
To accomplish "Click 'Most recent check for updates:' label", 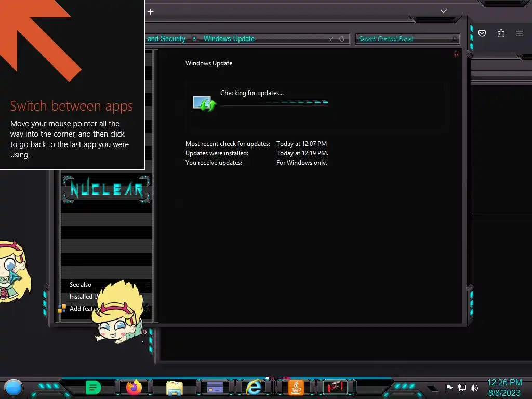I will click(228, 144).
